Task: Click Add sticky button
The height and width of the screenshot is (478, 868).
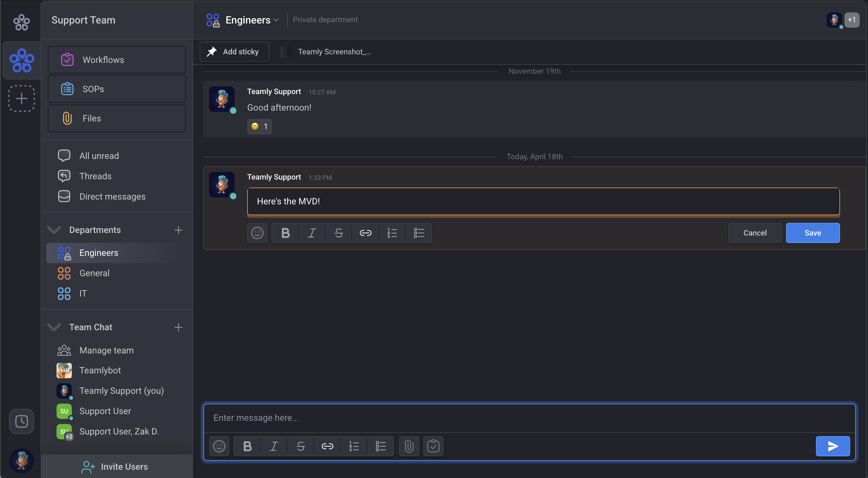Action: point(234,51)
